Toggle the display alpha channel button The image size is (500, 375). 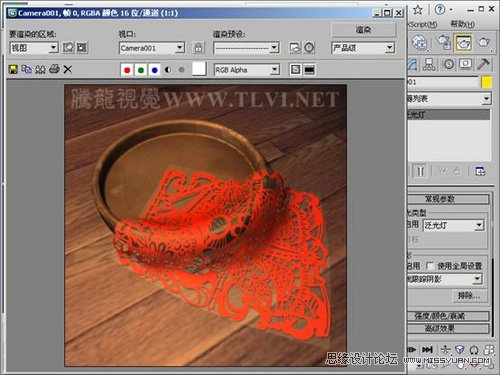[x=168, y=70]
